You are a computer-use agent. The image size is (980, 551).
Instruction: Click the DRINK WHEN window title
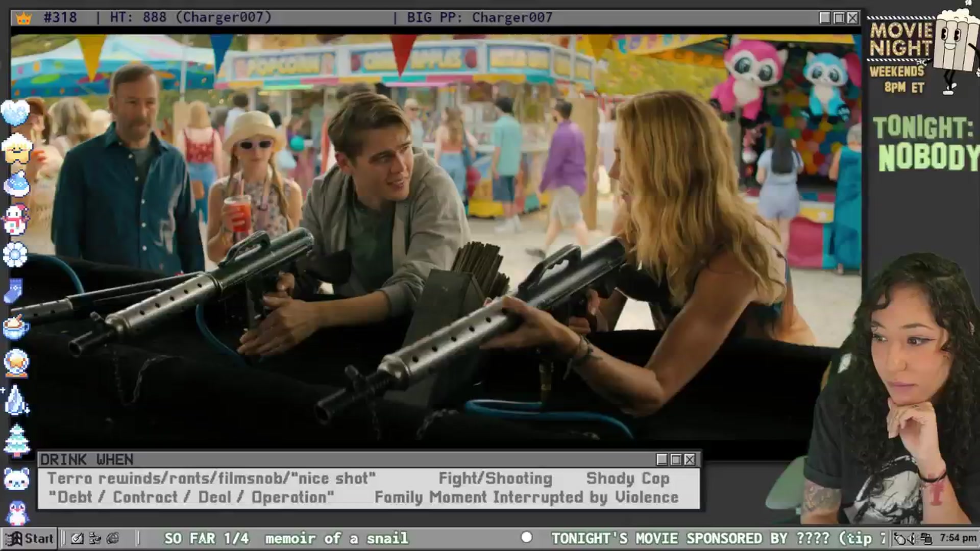[x=87, y=460]
